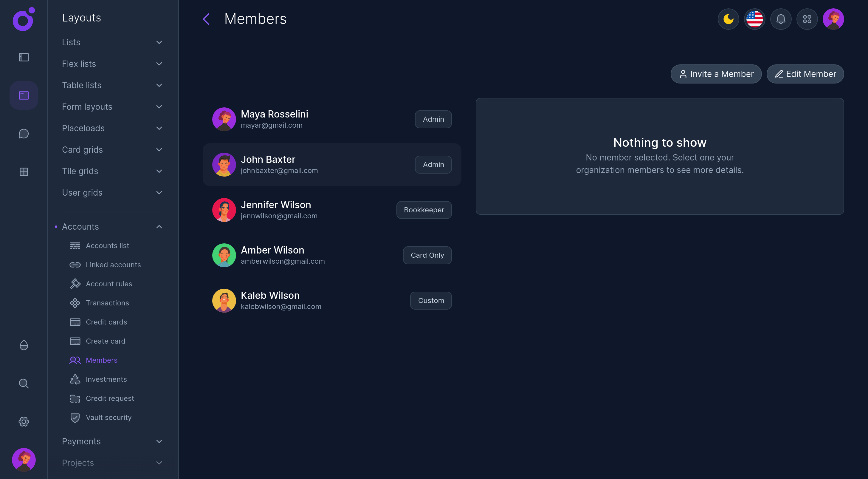Select Members in the sidebar
The height and width of the screenshot is (479, 868).
(101, 360)
